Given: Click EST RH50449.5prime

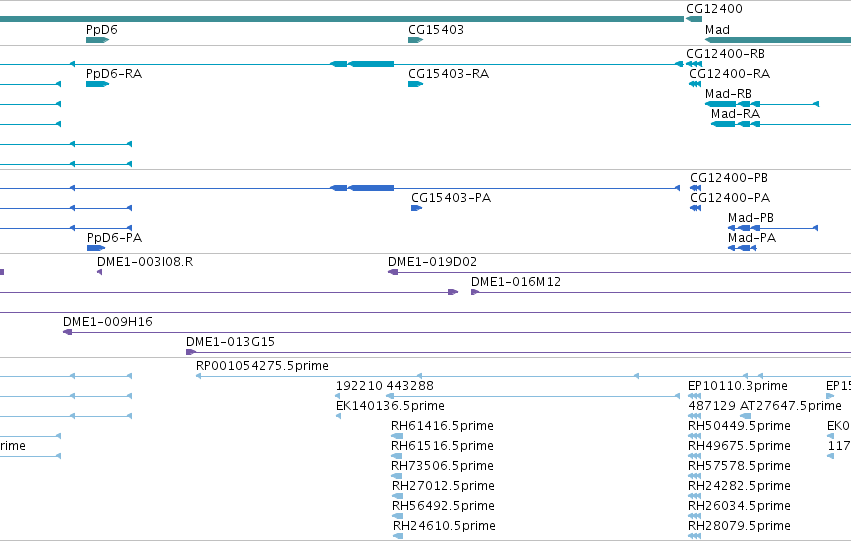Looking at the screenshot, I should point(739,426).
